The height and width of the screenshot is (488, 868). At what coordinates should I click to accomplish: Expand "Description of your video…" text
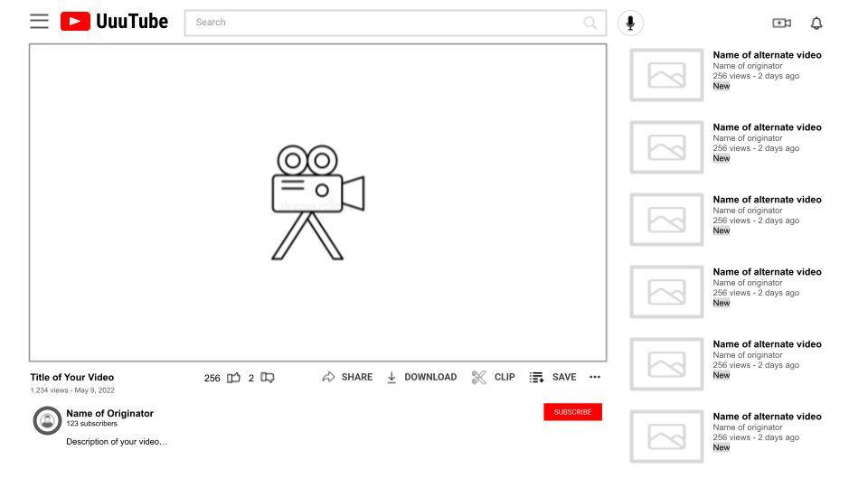coord(117,442)
